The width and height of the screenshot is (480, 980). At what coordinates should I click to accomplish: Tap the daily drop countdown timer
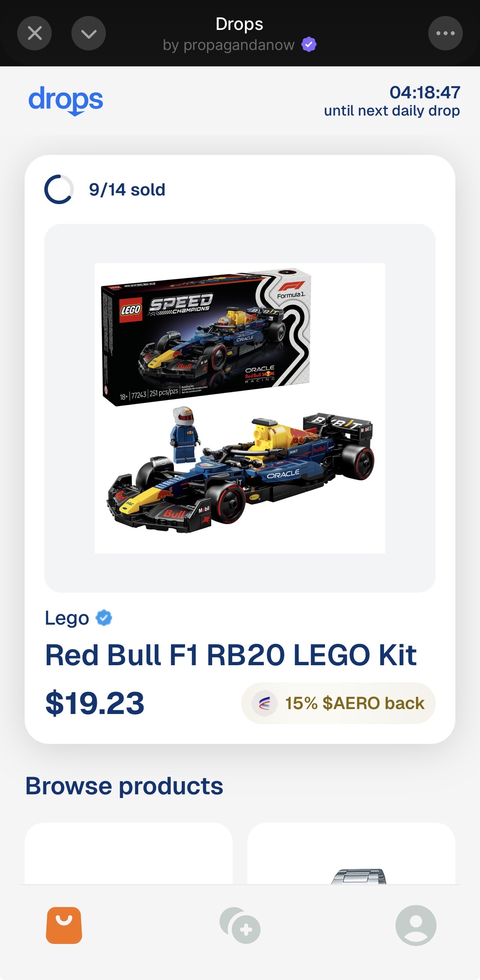(425, 93)
